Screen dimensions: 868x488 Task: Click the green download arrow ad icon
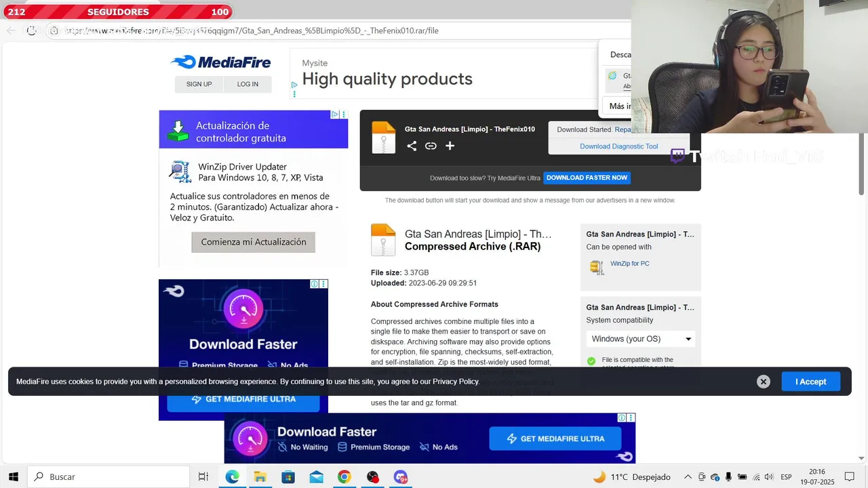coord(178,131)
